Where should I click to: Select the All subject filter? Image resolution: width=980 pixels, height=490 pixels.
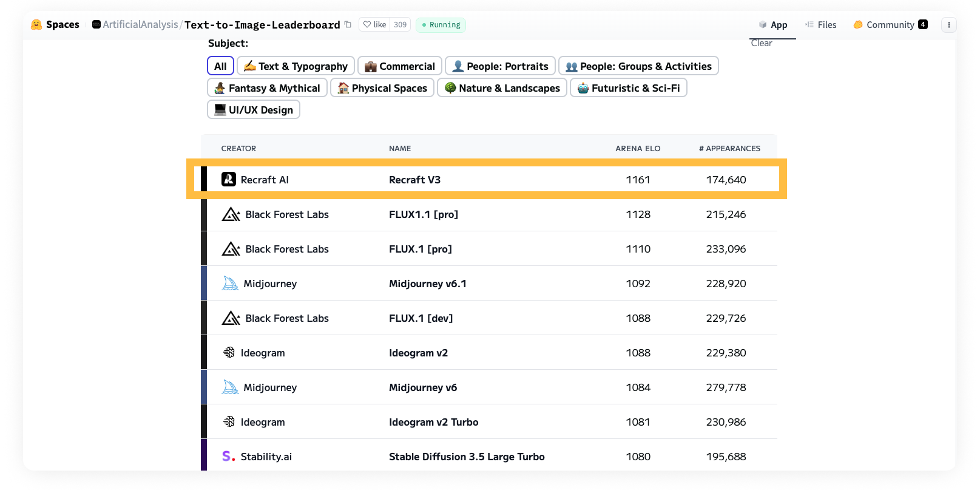[x=220, y=66]
